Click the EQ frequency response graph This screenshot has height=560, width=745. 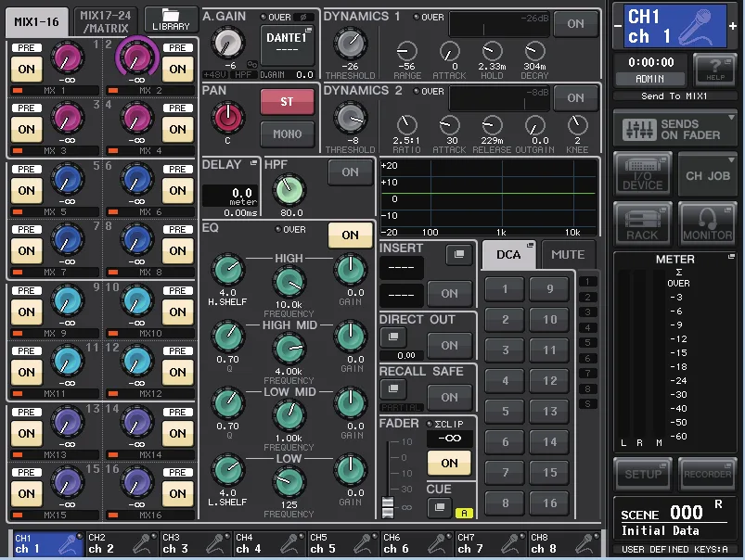[x=489, y=197]
